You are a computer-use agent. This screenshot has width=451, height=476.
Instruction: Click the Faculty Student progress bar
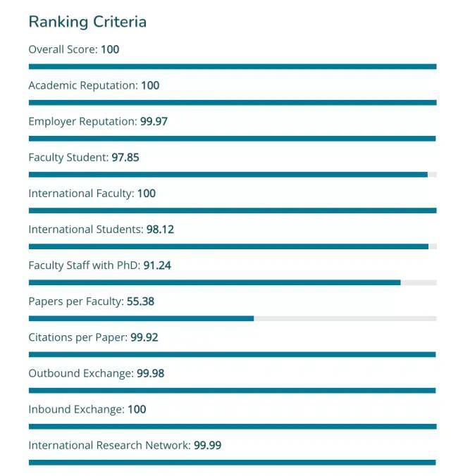point(233,175)
